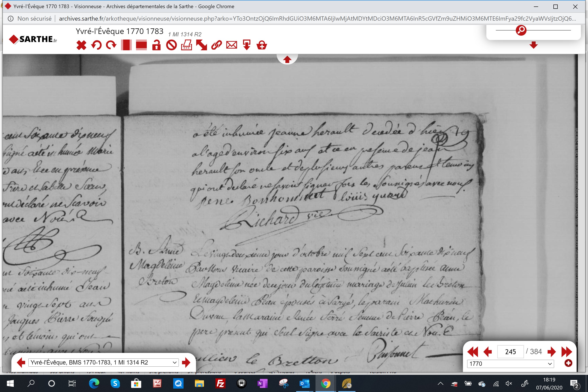
Task: Fit the image to page height
Action: tap(126, 45)
